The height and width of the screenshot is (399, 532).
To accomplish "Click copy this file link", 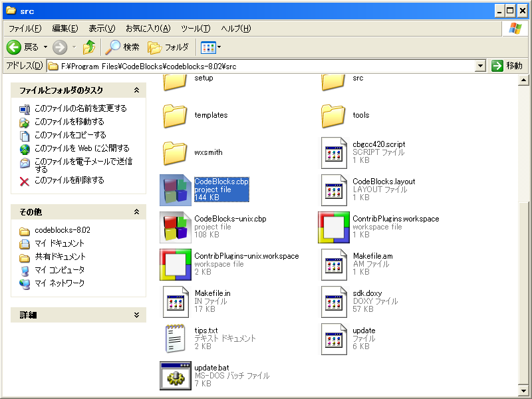I will click(x=70, y=135).
